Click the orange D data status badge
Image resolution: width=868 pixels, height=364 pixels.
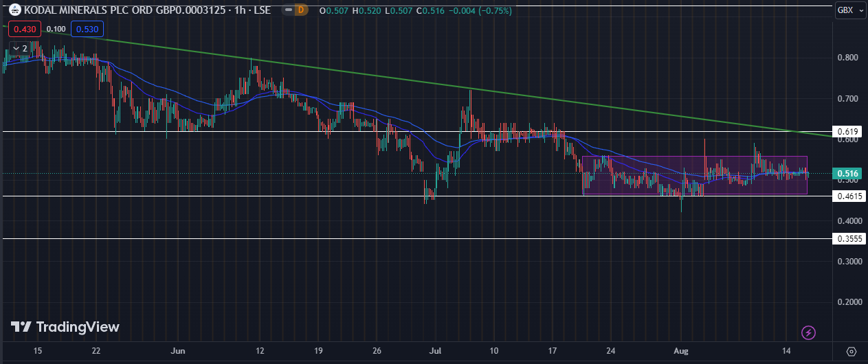tap(300, 11)
